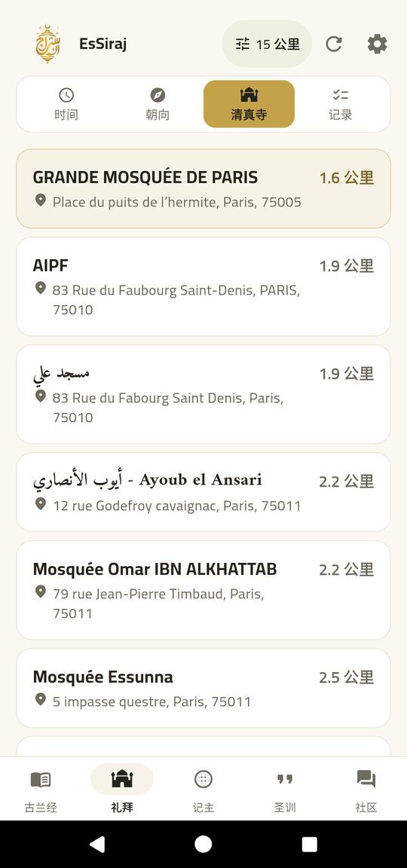Open the Mosquée Omar IBN ALKHATTAB card

click(x=203, y=590)
